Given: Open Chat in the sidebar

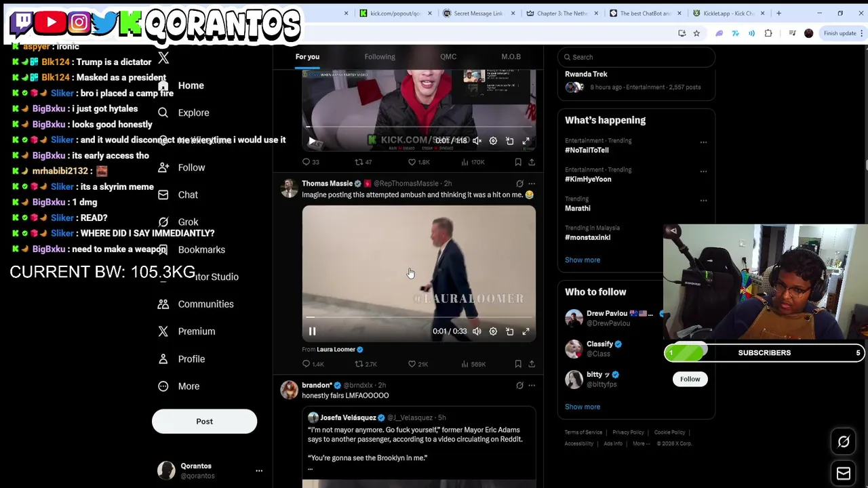Looking at the screenshot, I should click(x=178, y=195).
